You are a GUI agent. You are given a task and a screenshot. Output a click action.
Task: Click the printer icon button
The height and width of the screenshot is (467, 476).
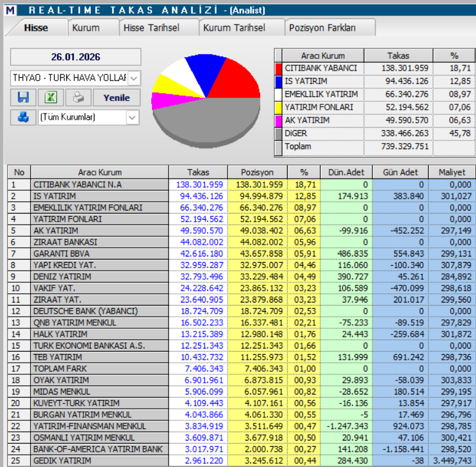coord(79,98)
